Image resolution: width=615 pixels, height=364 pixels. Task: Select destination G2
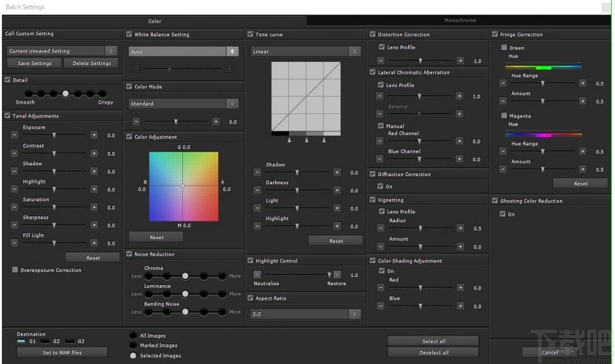(x=45, y=341)
